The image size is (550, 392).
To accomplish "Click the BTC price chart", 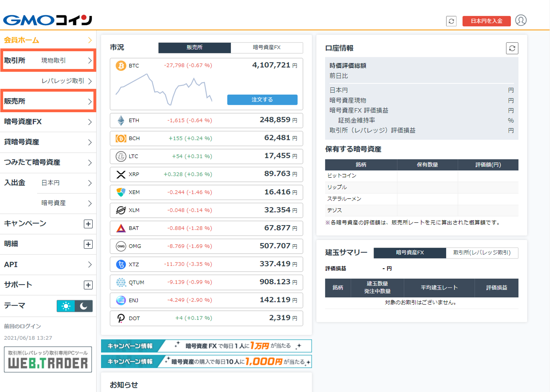I will pyautogui.click(x=164, y=89).
